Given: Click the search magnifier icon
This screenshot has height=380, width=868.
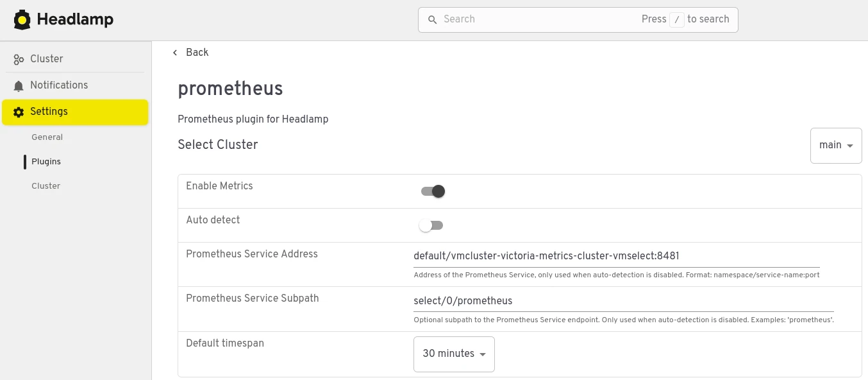Looking at the screenshot, I should (x=432, y=20).
